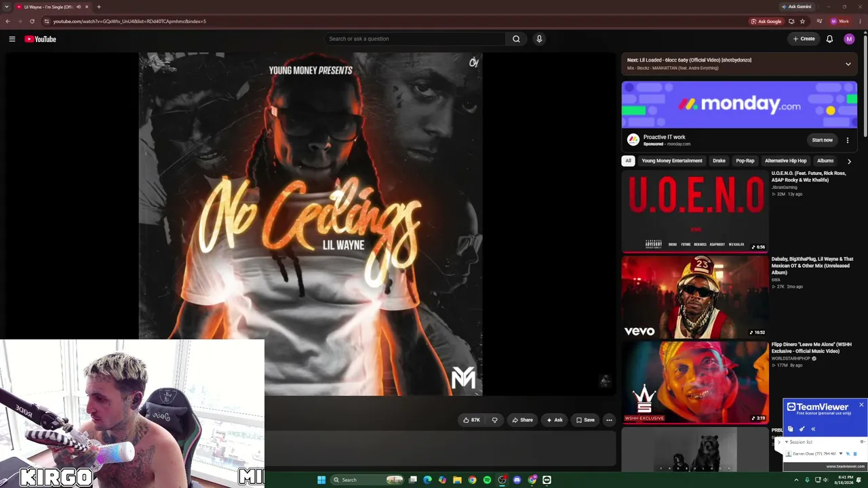Dislike the Lil Wayne video
The width and height of the screenshot is (868, 488).
(x=494, y=420)
